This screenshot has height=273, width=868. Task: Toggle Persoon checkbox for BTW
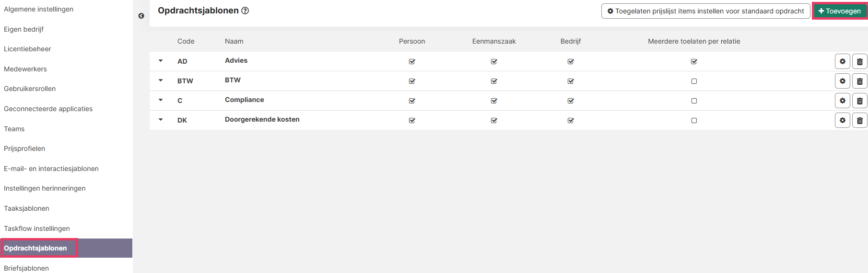point(412,81)
